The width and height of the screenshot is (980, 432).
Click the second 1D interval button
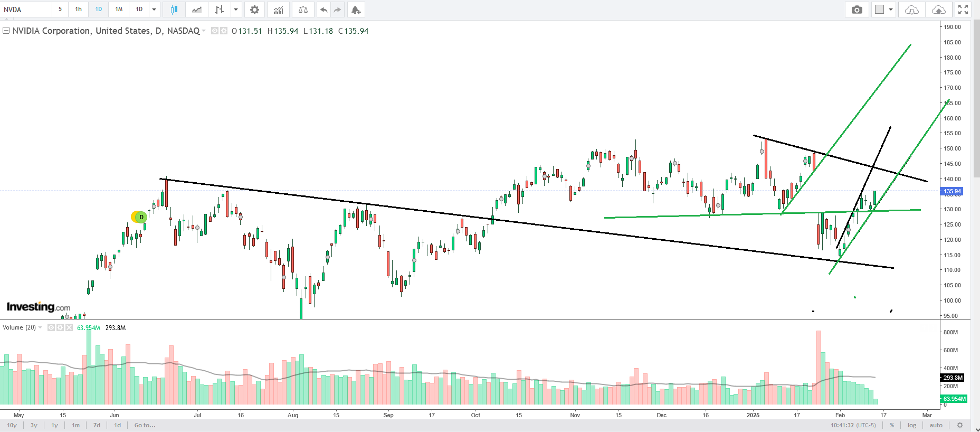(x=139, y=10)
